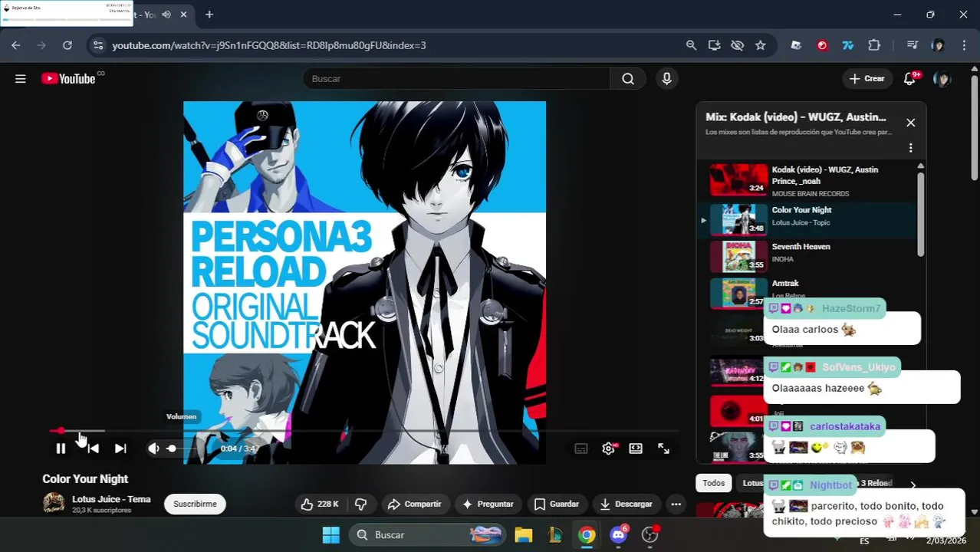Image resolution: width=980 pixels, height=552 pixels.
Task: Subscribe with the Suscribirme button
Action: pos(195,504)
